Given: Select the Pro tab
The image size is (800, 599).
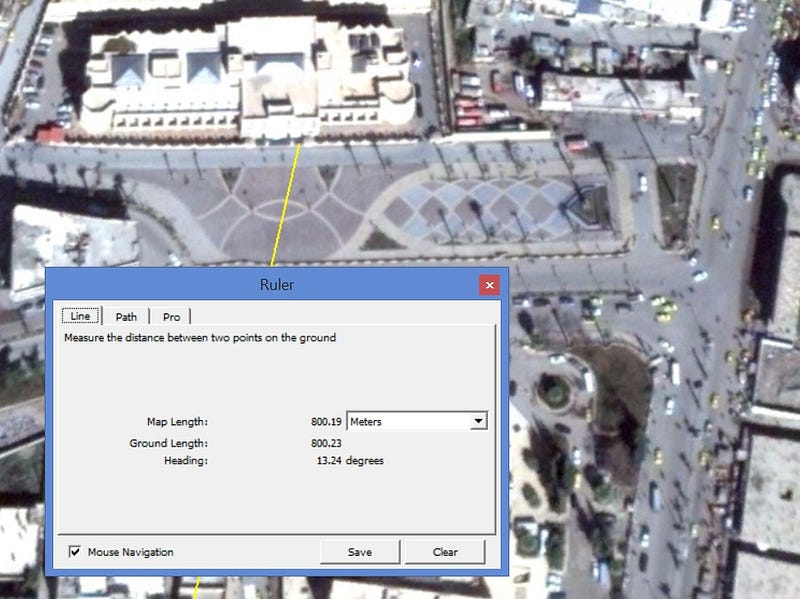Looking at the screenshot, I should tap(171, 317).
